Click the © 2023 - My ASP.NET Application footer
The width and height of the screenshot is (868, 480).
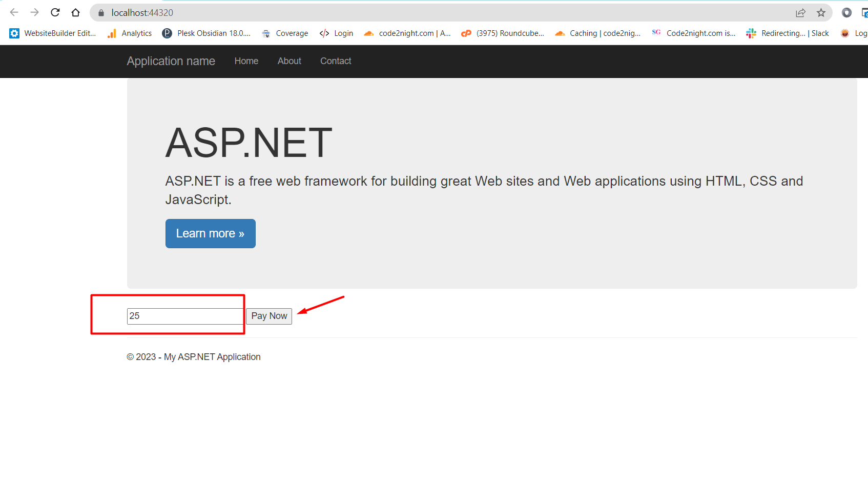(194, 357)
